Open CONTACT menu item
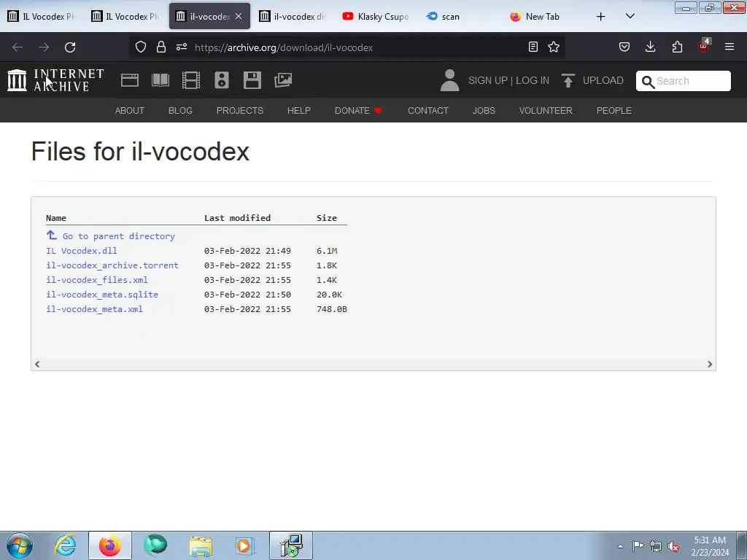Image resolution: width=747 pixels, height=560 pixels. click(427, 111)
